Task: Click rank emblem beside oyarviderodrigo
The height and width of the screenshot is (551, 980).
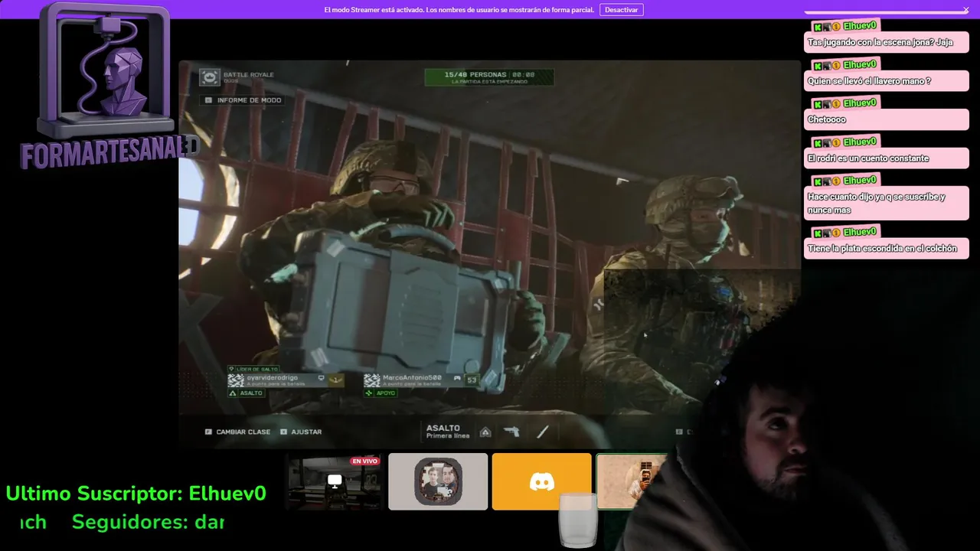Action: click(x=335, y=380)
